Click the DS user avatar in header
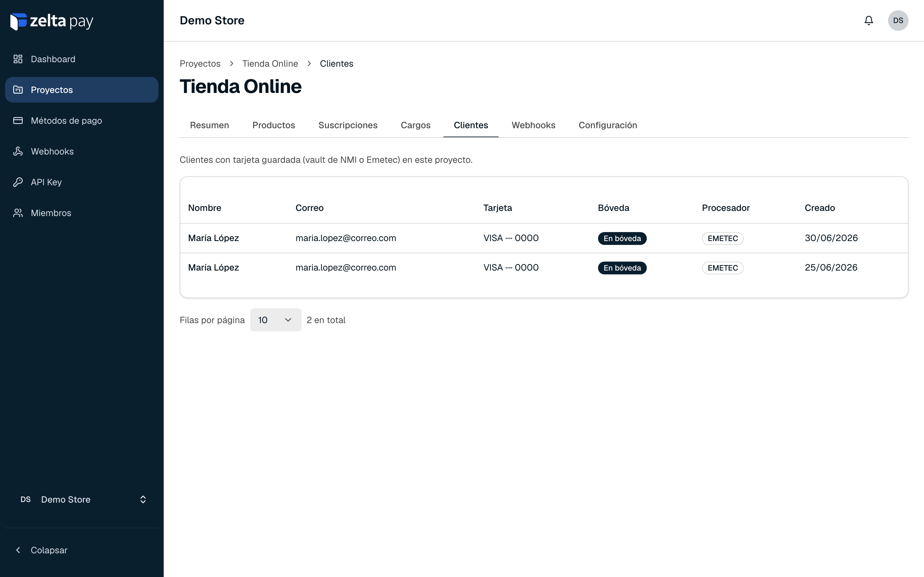This screenshot has width=924, height=577. [898, 20]
